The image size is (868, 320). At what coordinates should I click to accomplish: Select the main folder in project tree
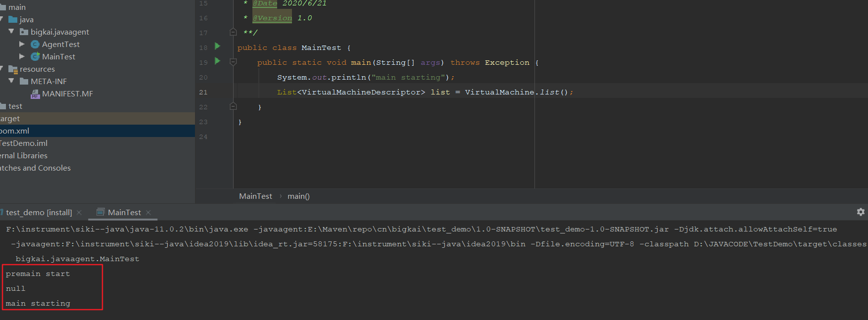point(17,7)
